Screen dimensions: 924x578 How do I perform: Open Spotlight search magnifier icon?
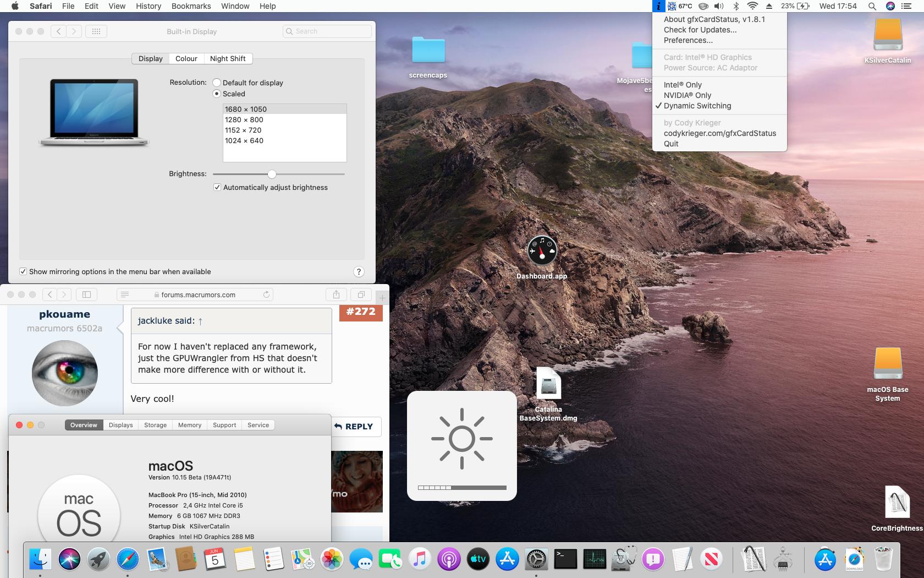872,6
